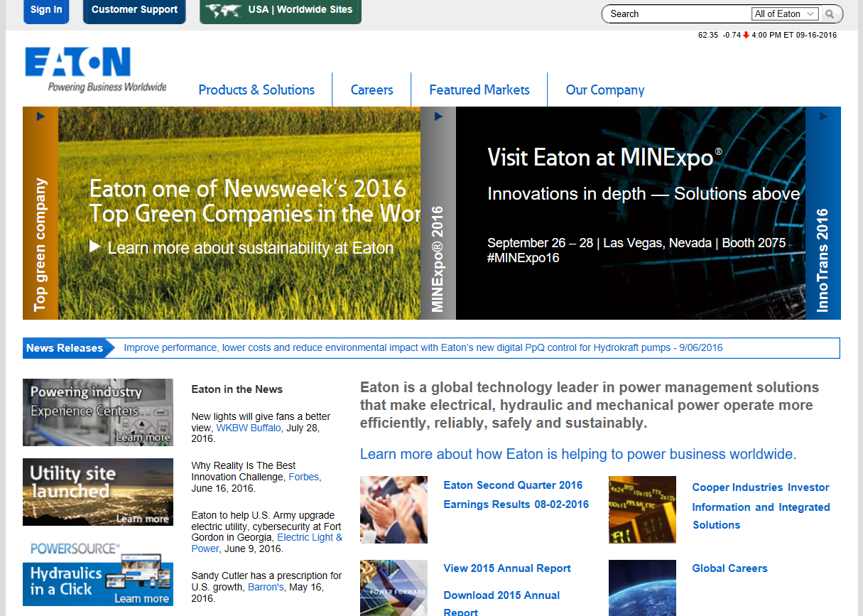The image size is (863, 616).
Task: Click the triangle beside Learn more about sustainability
Action: (95, 247)
